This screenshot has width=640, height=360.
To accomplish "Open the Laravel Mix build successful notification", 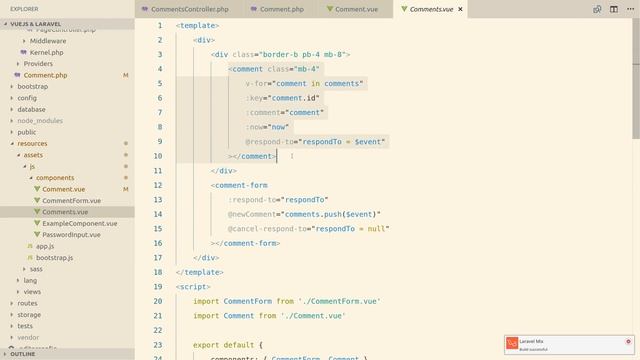I will [x=569, y=345].
